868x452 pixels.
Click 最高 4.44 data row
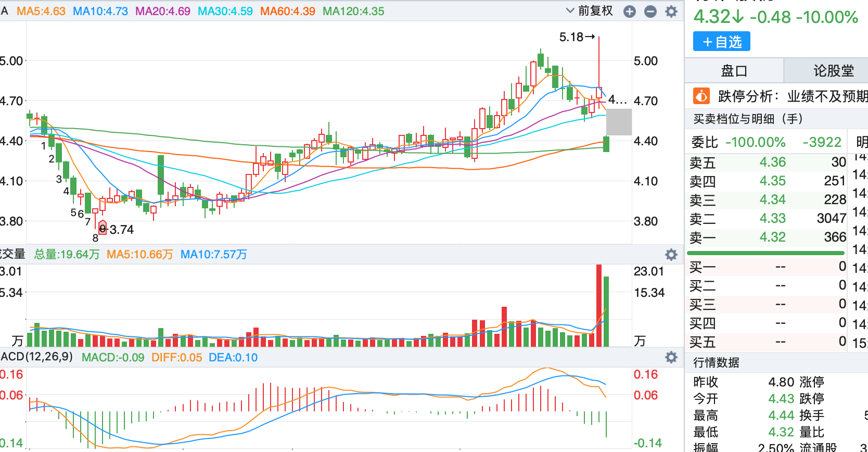[x=744, y=416]
